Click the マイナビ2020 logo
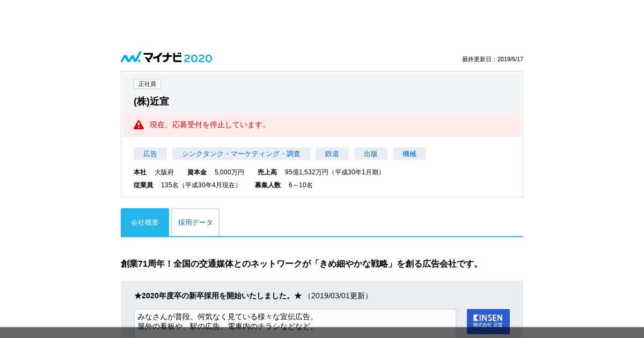This screenshot has height=338, width=644. tap(166, 57)
